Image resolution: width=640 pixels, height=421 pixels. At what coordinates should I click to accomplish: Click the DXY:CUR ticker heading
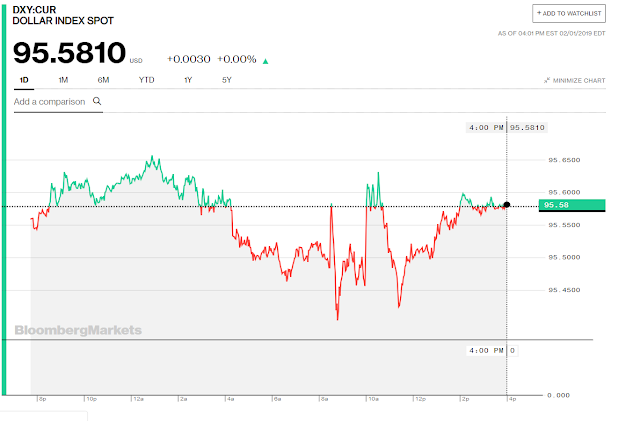tap(34, 9)
